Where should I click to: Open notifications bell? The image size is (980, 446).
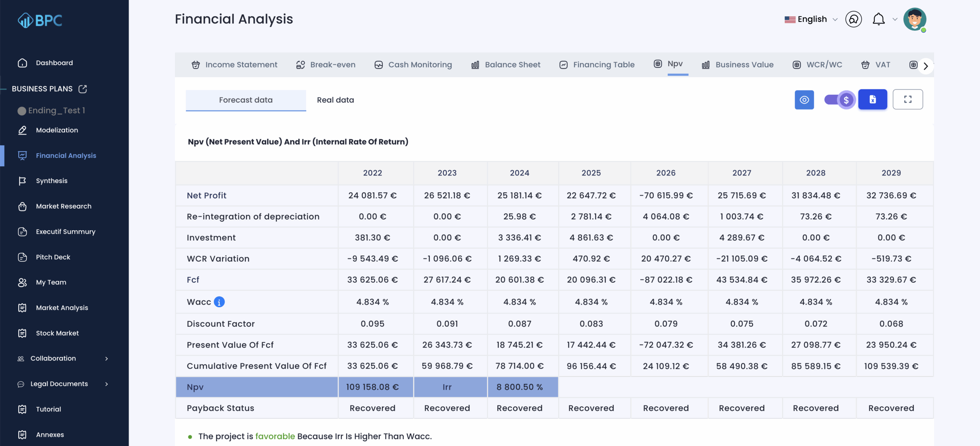pyautogui.click(x=879, y=19)
